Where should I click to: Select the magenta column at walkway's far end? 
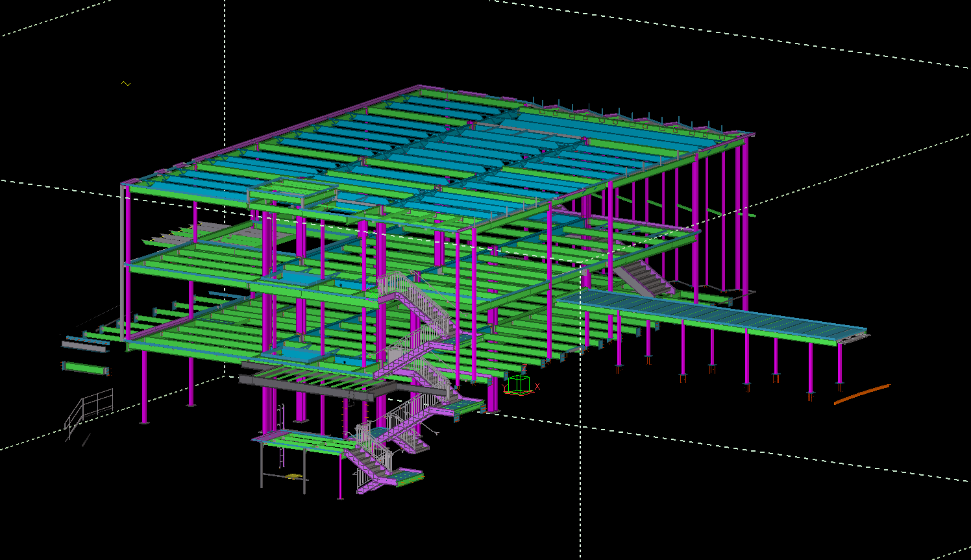pos(840,363)
